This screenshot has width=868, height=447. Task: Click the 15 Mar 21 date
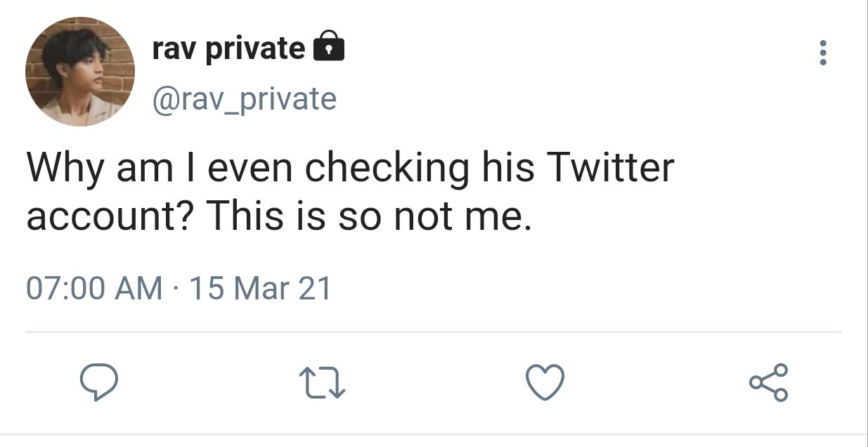tap(260, 289)
